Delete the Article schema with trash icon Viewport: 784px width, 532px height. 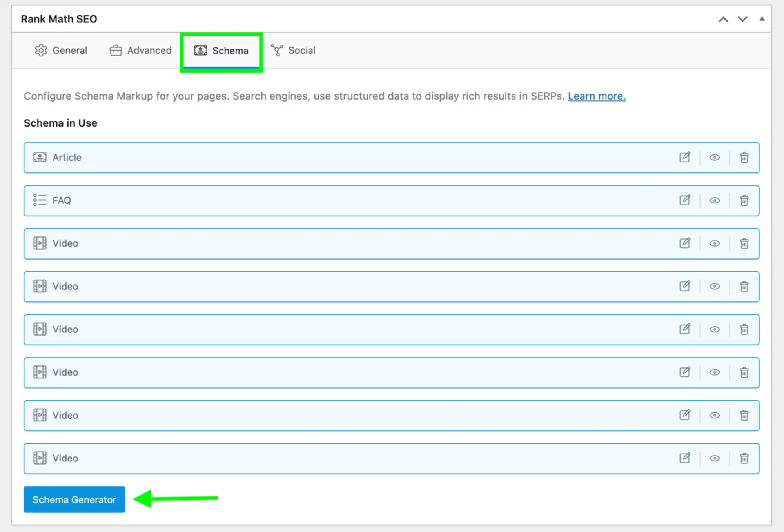(744, 157)
